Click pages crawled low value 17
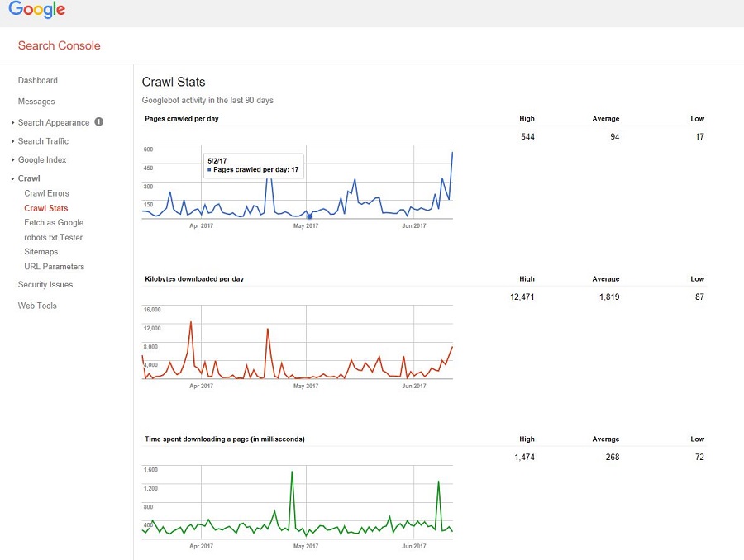The height and width of the screenshot is (560, 744). pyautogui.click(x=699, y=136)
